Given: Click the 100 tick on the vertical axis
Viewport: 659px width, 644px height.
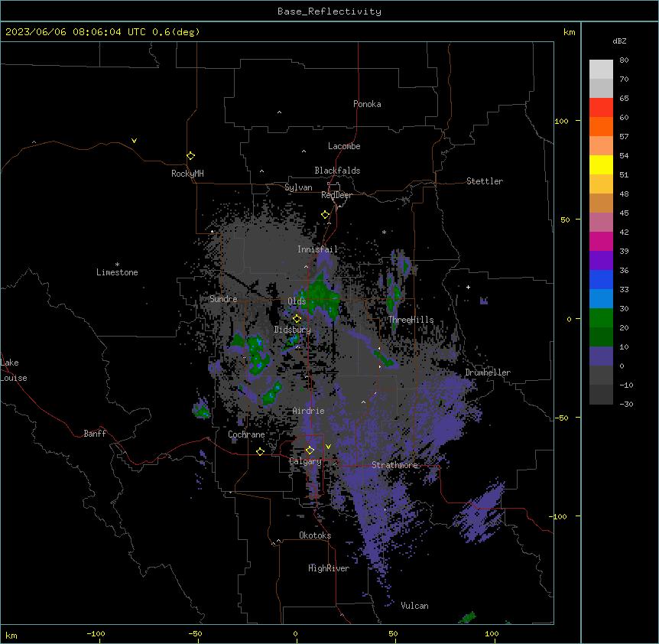Looking at the screenshot, I should coord(561,121).
